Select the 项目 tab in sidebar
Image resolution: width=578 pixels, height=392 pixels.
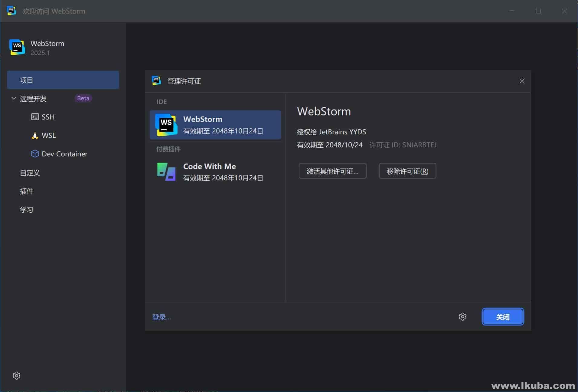[x=63, y=80]
